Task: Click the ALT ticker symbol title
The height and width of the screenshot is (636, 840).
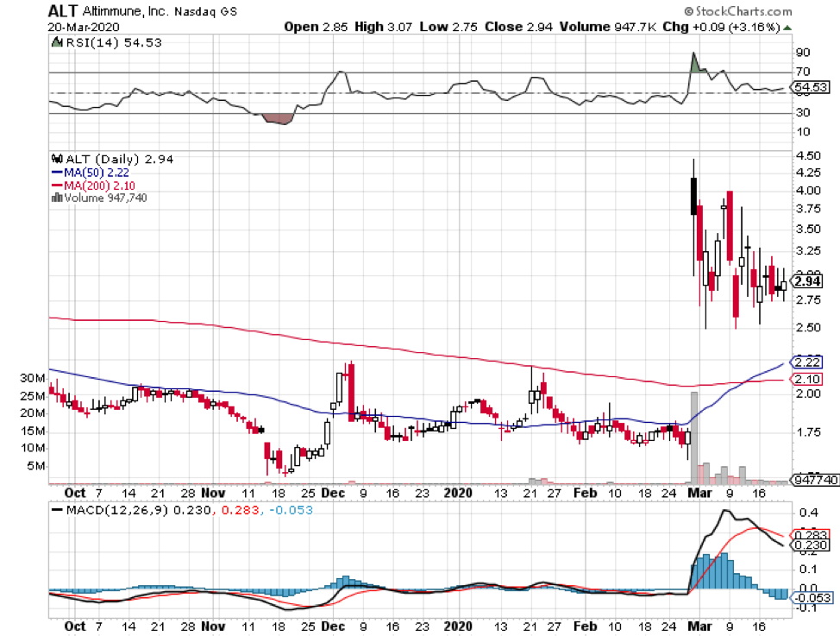Action: pos(62,10)
